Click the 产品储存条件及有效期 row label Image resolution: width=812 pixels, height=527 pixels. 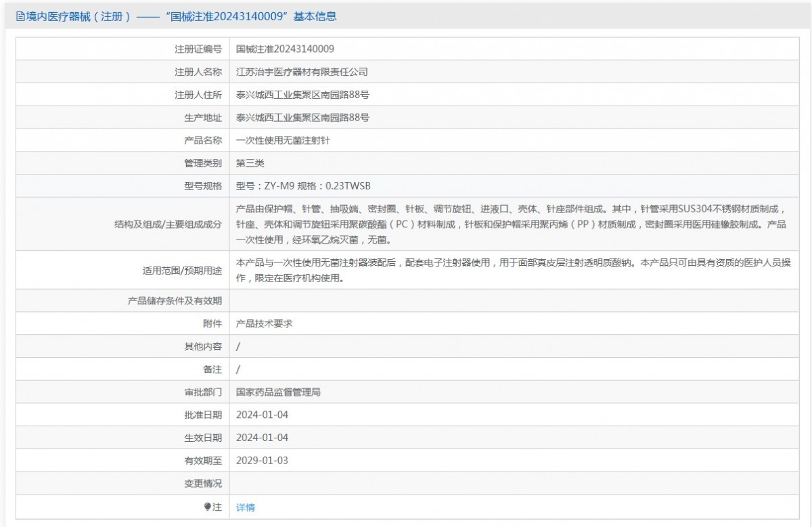175,301
